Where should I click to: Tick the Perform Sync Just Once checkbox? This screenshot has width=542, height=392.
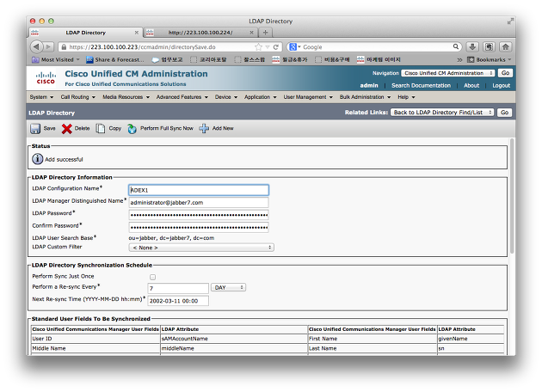[x=152, y=277]
